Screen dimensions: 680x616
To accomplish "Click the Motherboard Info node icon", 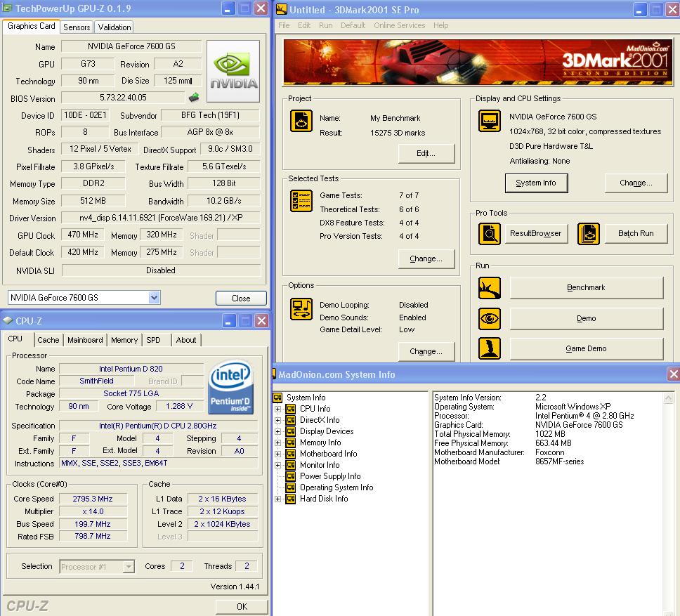I will pyautogui.click(x=291, y=454).
